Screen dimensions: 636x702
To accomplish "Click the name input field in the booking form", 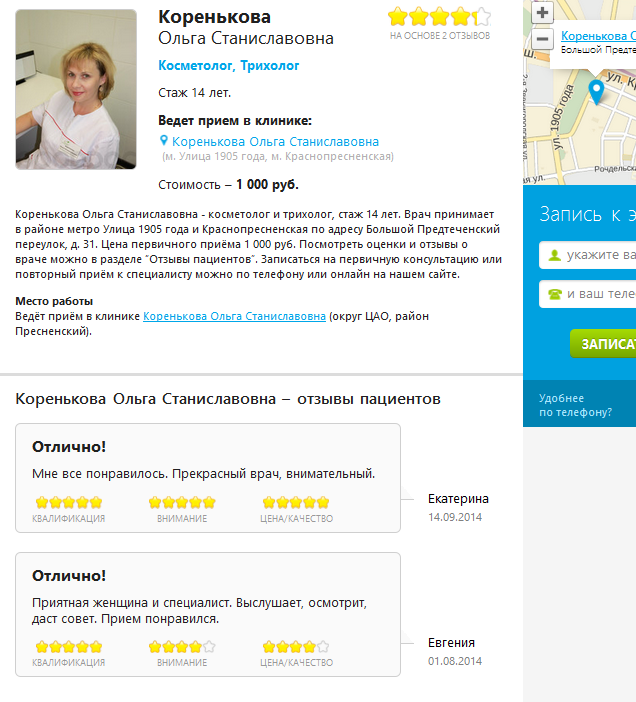I will [588, 255].
